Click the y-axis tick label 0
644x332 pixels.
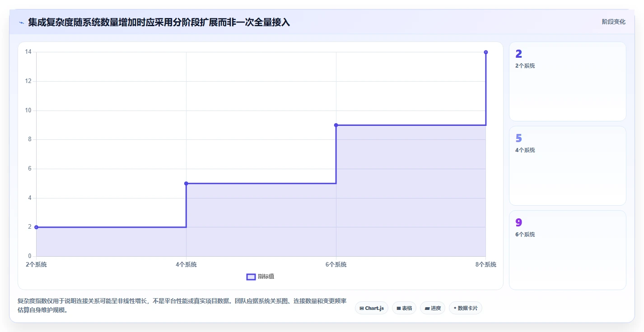29,256
